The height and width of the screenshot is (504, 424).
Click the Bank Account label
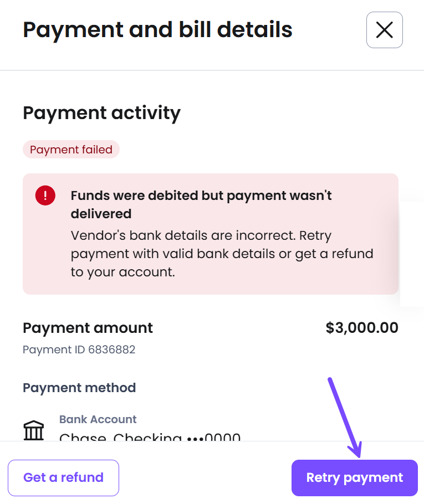98,419
